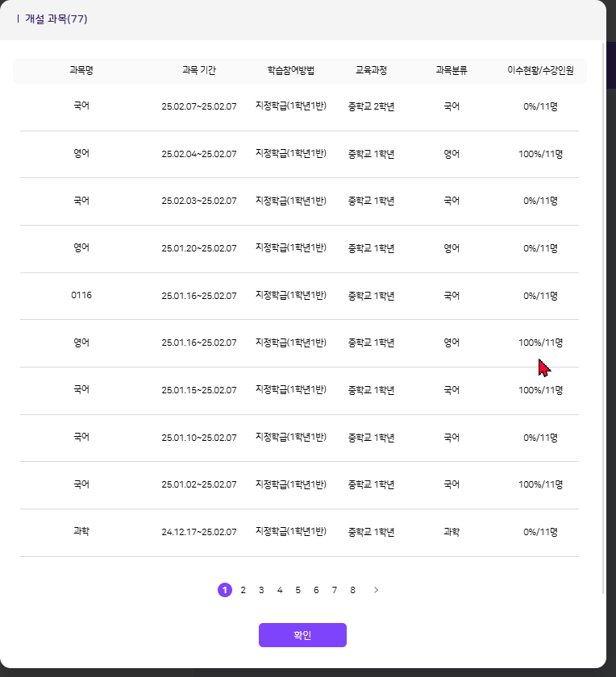Select page 7 in pagination

tap(335, 590)
